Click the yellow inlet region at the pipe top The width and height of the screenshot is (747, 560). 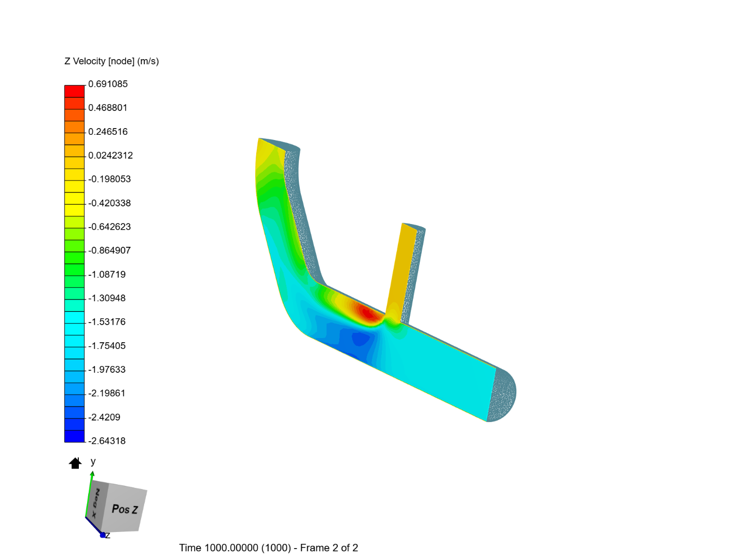tap(270, 153)
